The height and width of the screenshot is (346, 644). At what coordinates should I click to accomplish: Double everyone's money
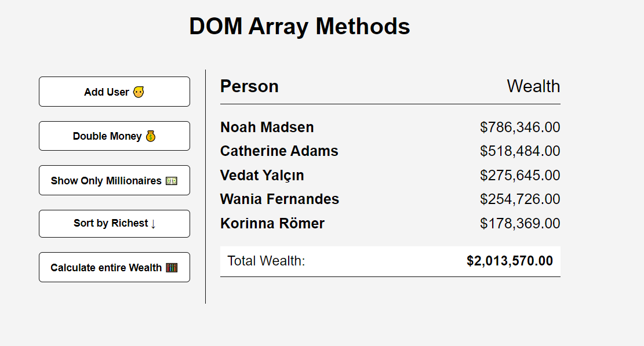pos(114,136)
